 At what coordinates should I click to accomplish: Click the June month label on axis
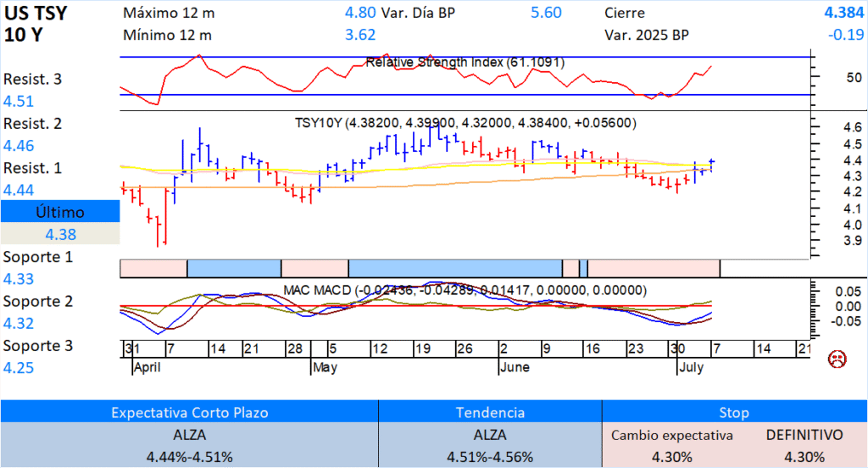[x=515, y=367]
